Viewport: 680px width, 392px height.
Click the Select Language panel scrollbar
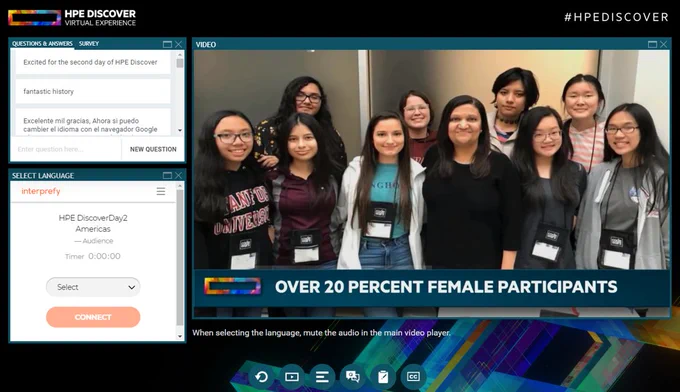tap(180, 258)
